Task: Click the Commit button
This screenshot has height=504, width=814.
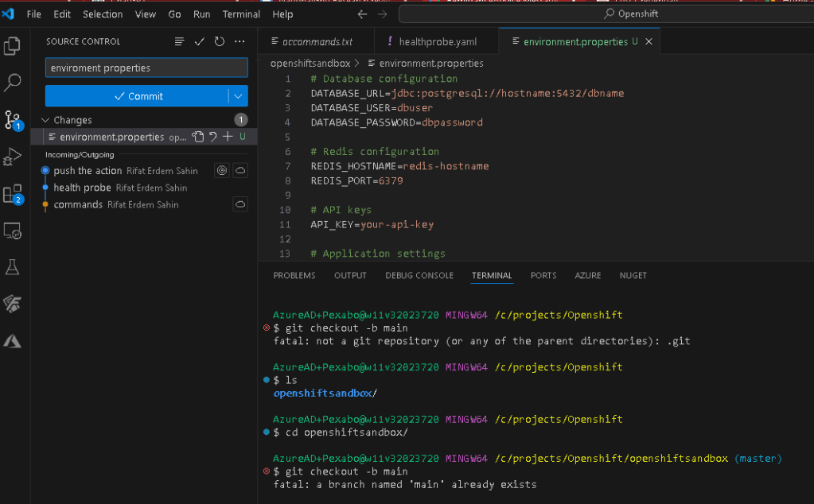Action: pyautogui.click(x=137, y=96)
